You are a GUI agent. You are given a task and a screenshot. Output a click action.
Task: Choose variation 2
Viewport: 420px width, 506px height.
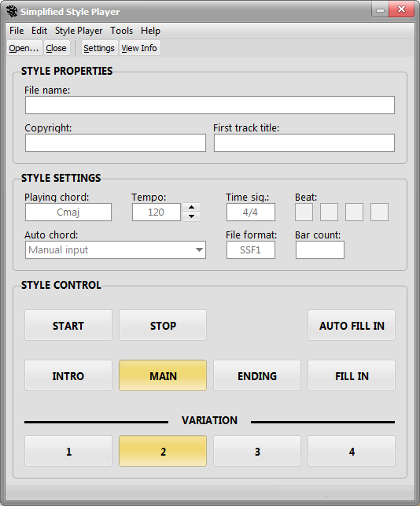(163, 451)
